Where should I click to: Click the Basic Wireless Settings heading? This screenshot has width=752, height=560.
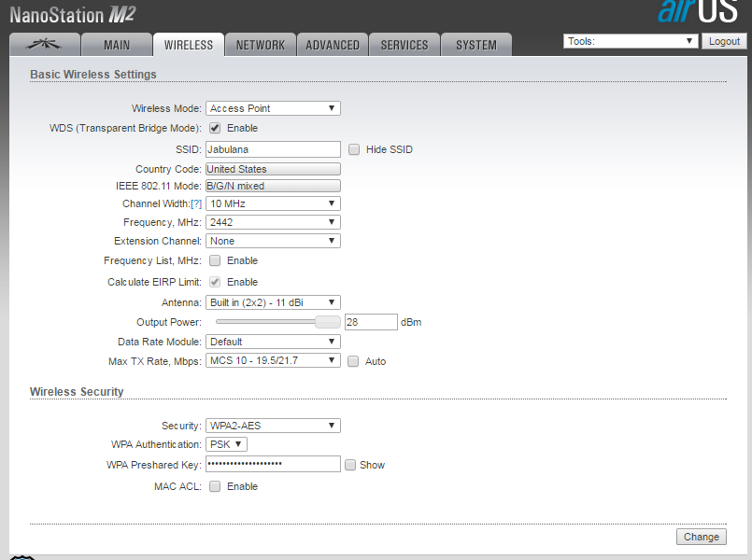point(93,75)
